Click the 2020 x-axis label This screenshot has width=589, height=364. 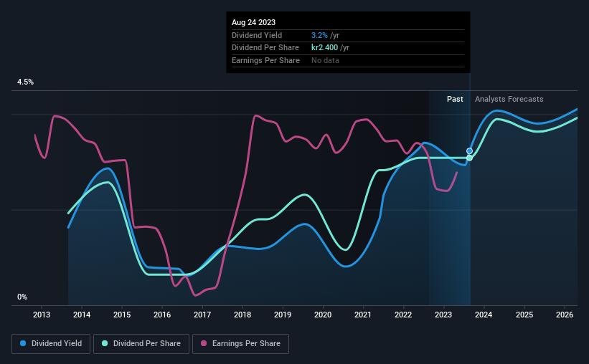323,315
